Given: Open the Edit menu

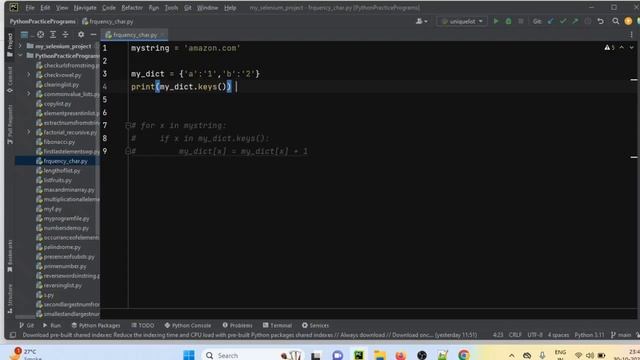Looking at the screenshot, I should pyautogui.click(x=45, y=8).
